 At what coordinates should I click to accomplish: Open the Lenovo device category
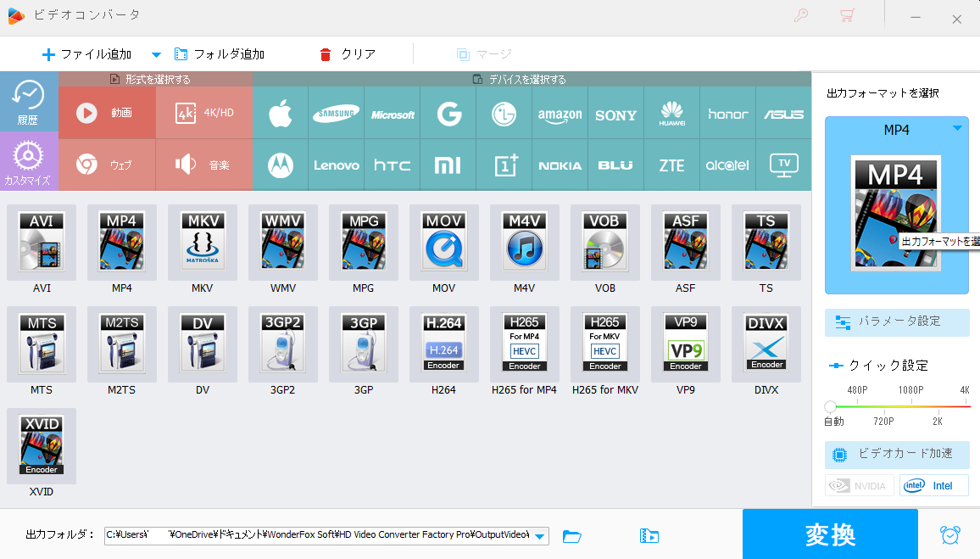click(337, 165)
